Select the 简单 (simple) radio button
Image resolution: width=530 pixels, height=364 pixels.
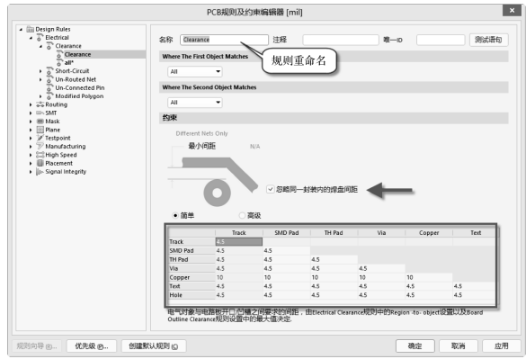click(x=175, y=215)
